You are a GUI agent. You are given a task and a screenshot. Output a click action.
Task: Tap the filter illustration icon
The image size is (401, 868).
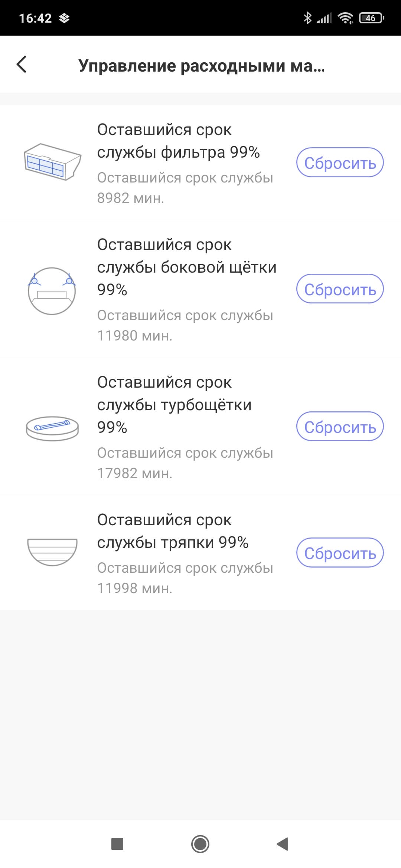pyautogui.click(x=52, y=162)
